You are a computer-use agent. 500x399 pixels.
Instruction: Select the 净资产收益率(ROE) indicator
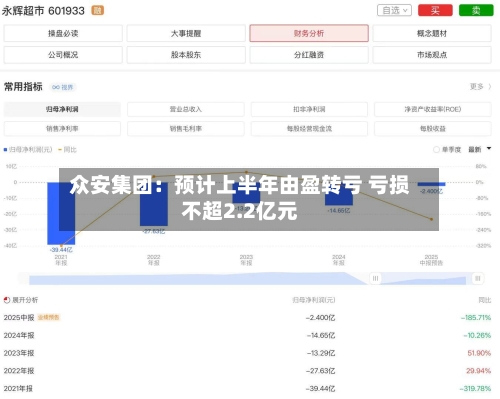click(x=433, y=109)
